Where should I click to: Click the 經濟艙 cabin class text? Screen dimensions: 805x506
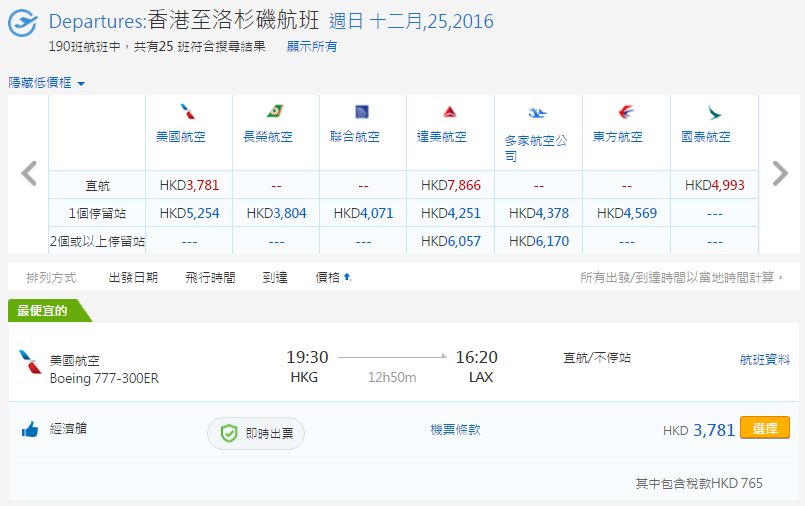pyautogui.click(x=68, y=429)
